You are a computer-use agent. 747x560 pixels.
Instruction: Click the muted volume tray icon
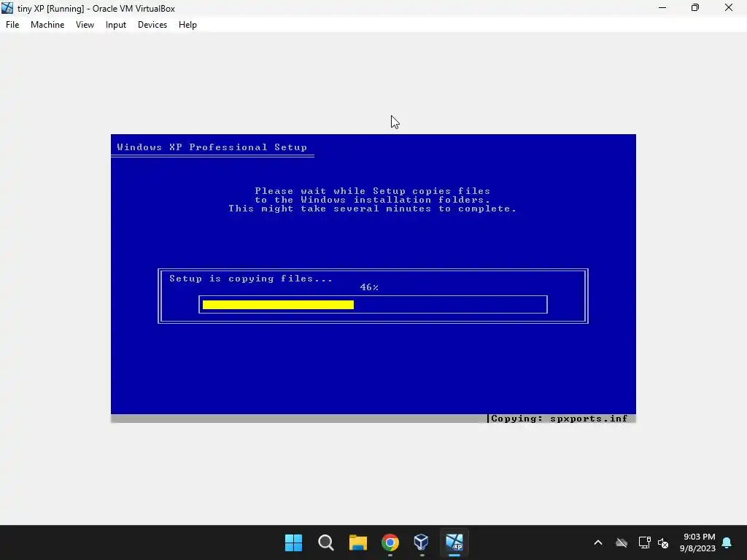pos(662,542)
